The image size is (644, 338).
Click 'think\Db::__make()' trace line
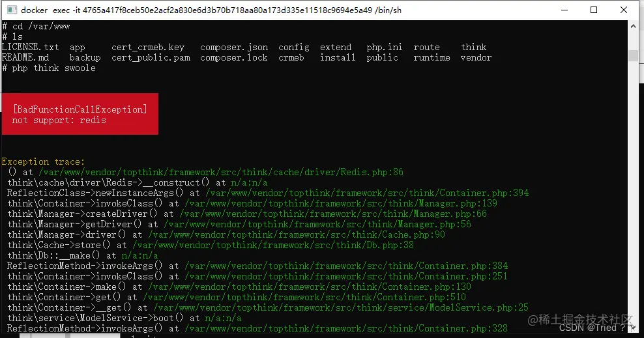[x=54, y=255]
